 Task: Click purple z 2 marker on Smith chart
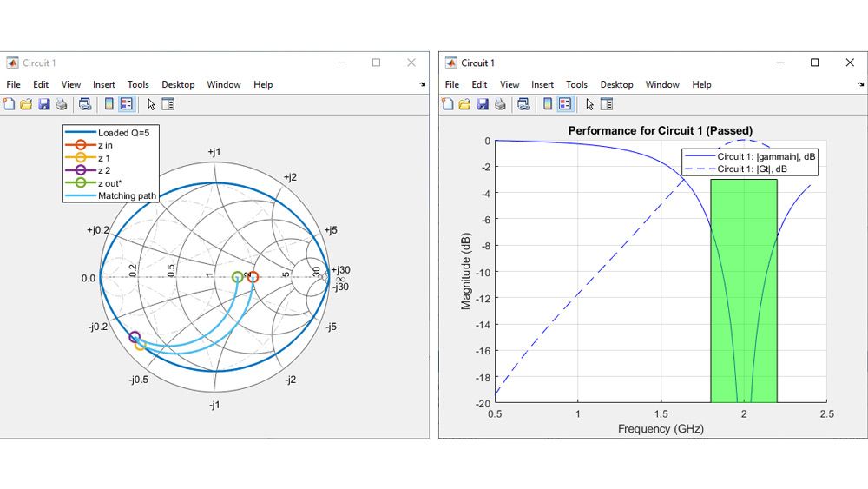pos(135,337)
